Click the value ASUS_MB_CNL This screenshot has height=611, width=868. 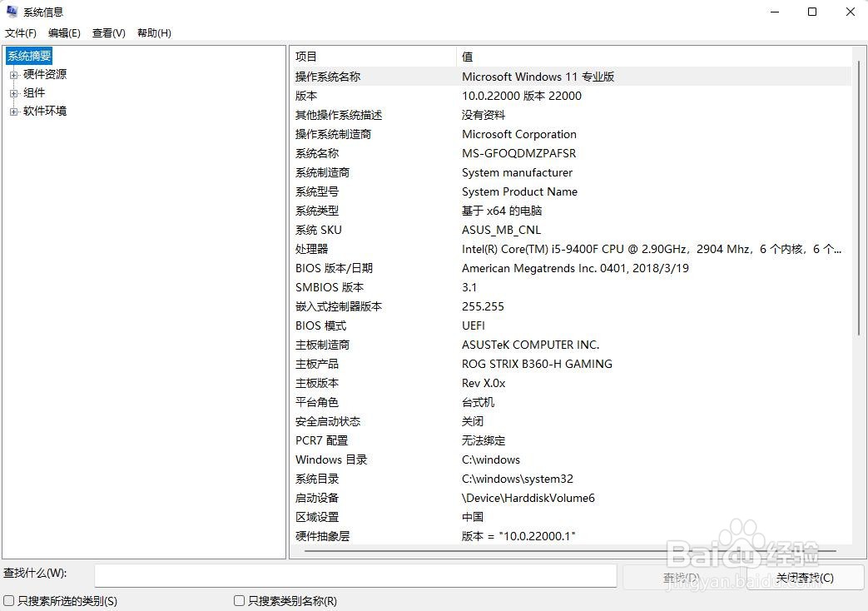click(x=501, y=230)
